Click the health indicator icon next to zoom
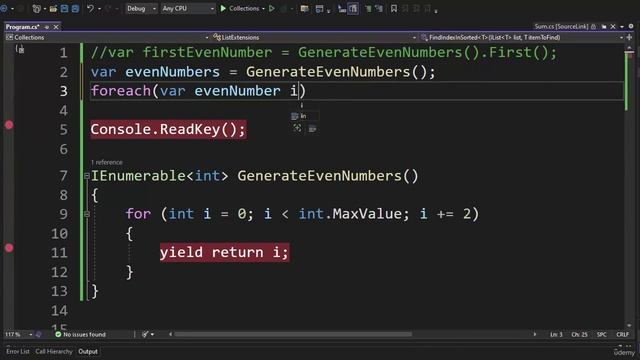The height and width of the screenshot is (360, 640). (x=39, y=334)
